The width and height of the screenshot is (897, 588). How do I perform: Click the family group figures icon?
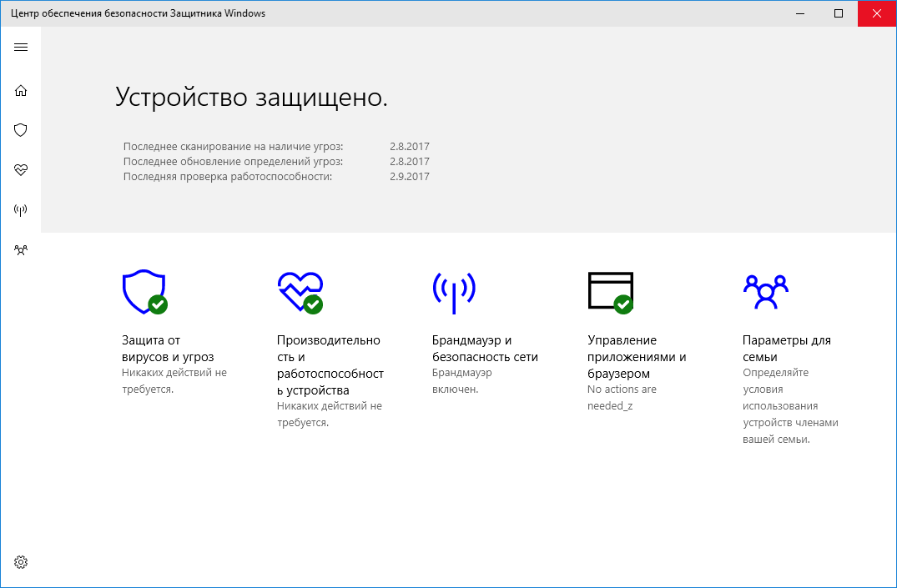pos(766,292)
